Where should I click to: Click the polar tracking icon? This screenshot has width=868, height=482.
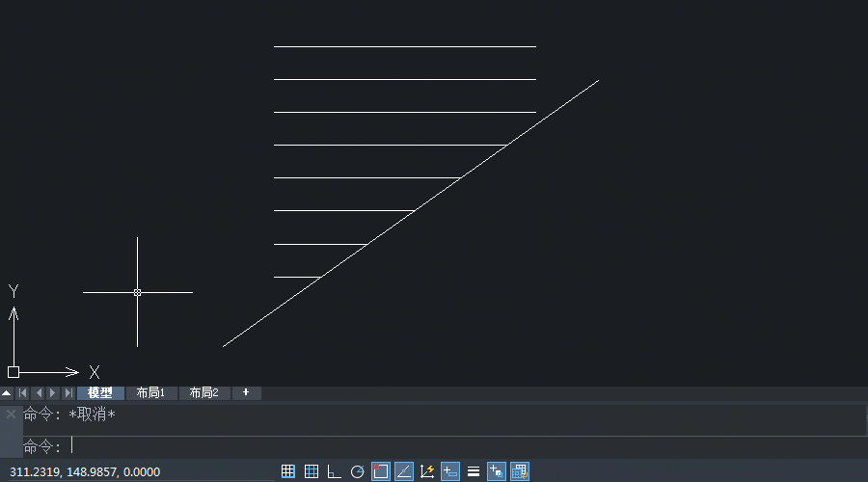358,471
